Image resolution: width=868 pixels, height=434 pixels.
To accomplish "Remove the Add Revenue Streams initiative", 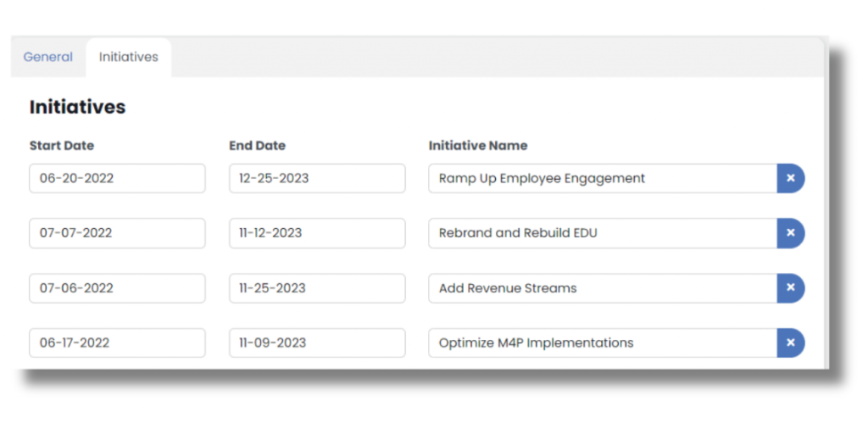I will [x=790, y=288].
